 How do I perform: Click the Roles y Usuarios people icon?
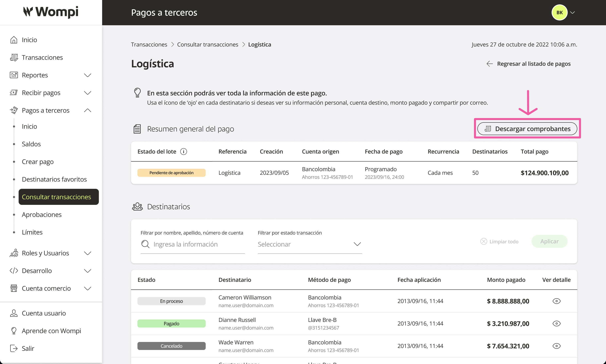(14, 253)
